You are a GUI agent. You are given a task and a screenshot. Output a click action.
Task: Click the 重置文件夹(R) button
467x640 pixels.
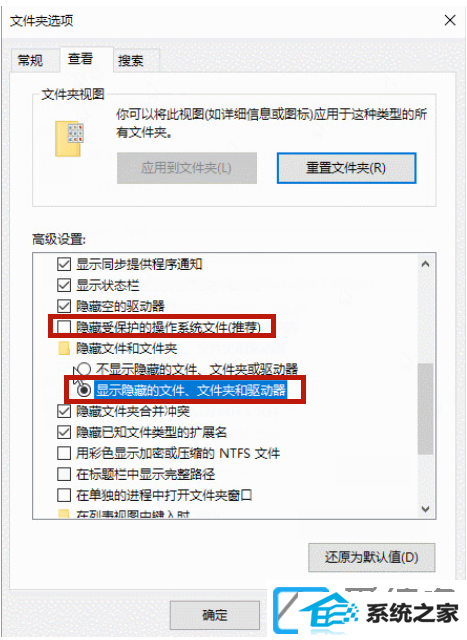(x=346, y=168)
